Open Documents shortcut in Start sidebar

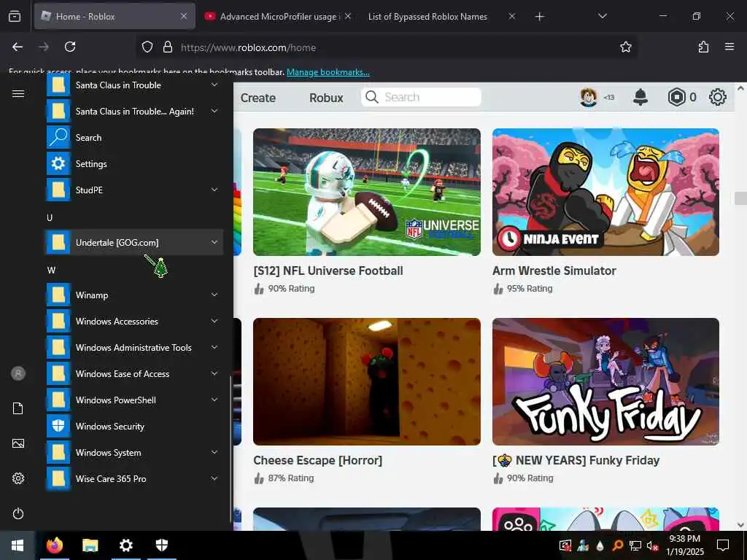[18, 408]
